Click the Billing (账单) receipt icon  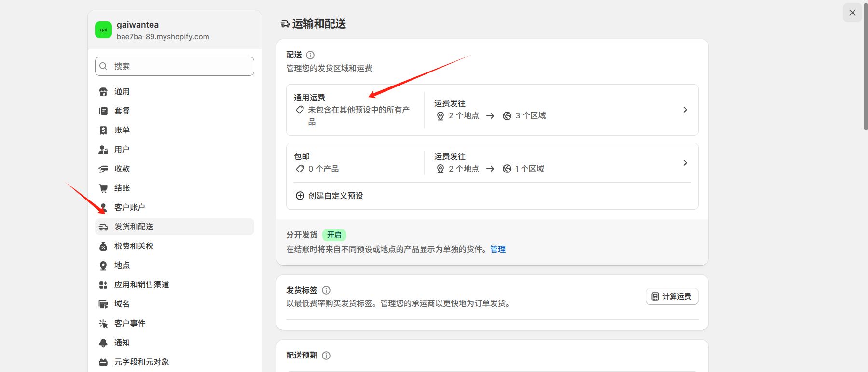click(x=103, y=130)
